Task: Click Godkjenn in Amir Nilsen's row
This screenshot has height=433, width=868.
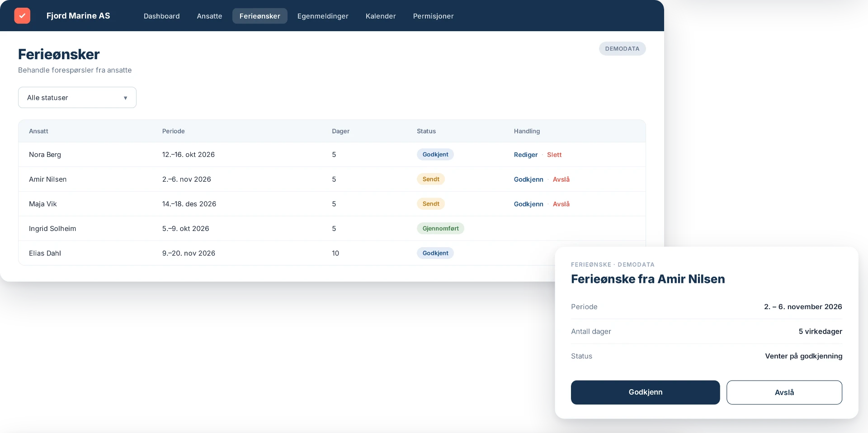Action: [528, 179]
